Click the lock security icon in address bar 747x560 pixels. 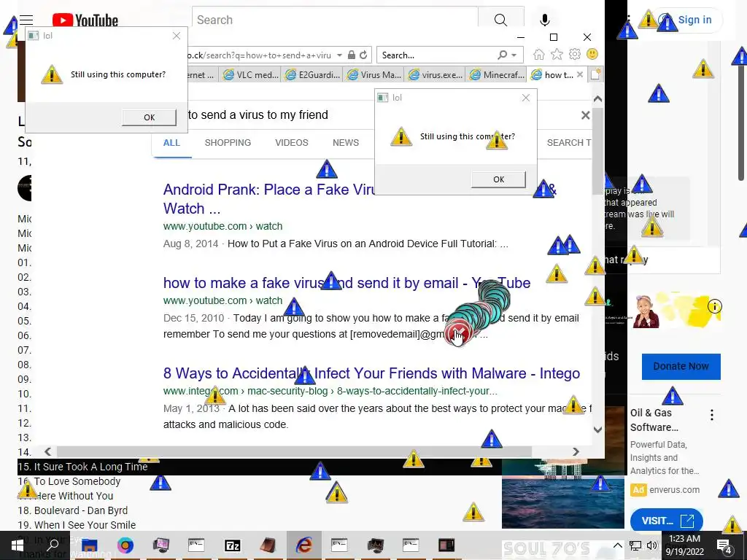coord(352,55)
